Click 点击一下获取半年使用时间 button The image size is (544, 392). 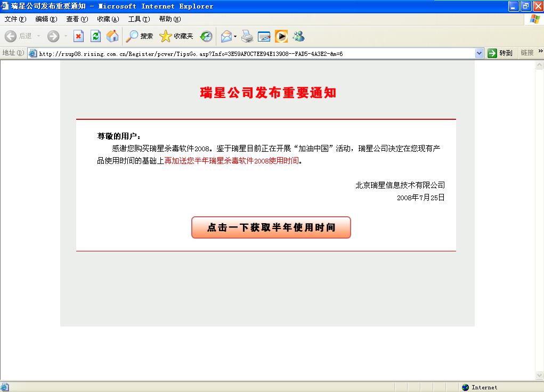[x=271, y=227]
